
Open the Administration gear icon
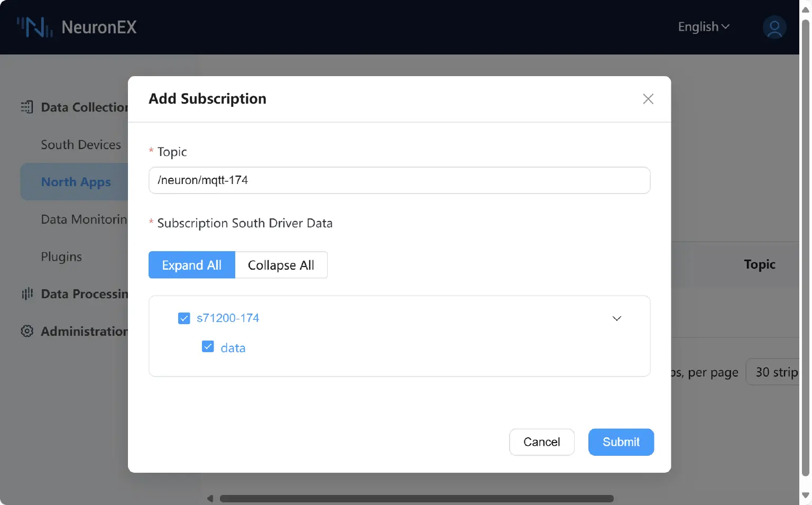coord(26,331)
